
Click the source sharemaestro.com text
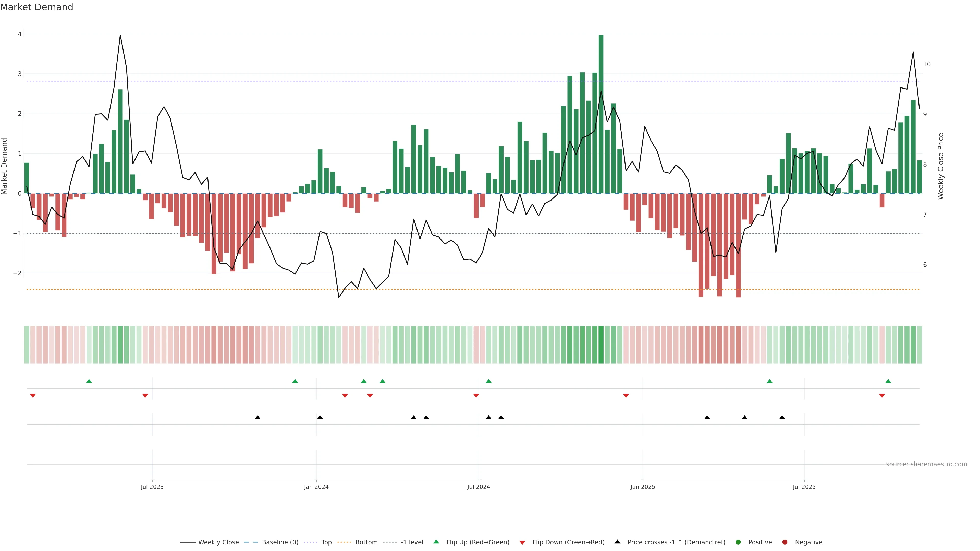tap(926, 464)
